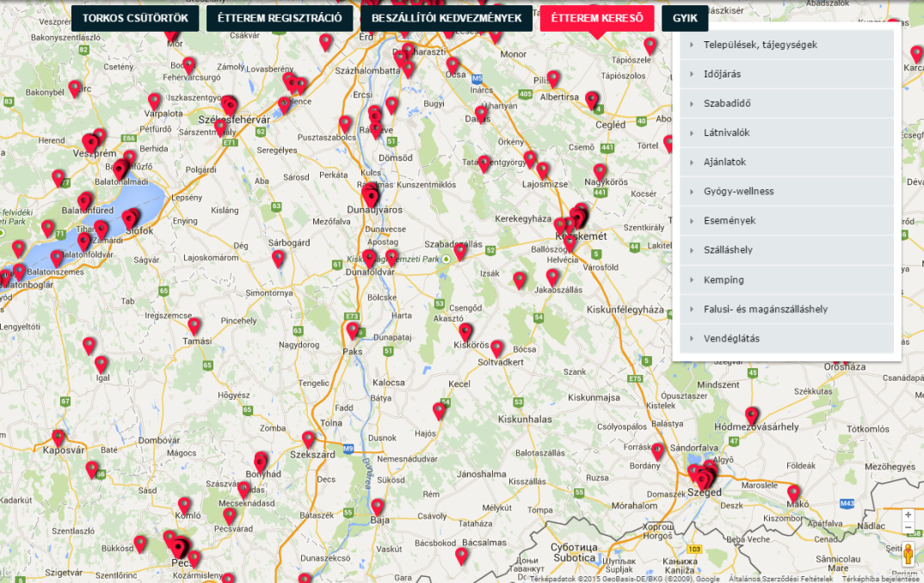Image resolution: width=924 pixels, height=583 pixels.
Task: Open the Vendéglátás category
Action: tap(786, 339)
